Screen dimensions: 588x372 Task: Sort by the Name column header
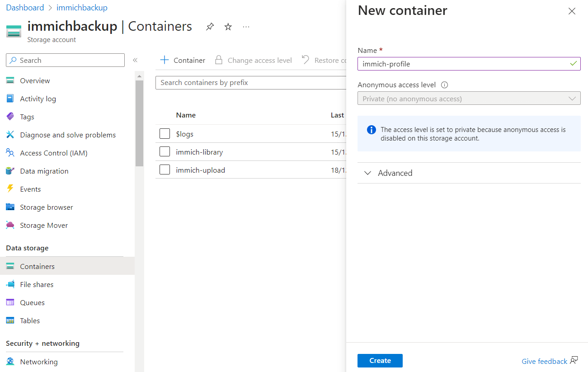pyautogui.click(x=186, y=115)
